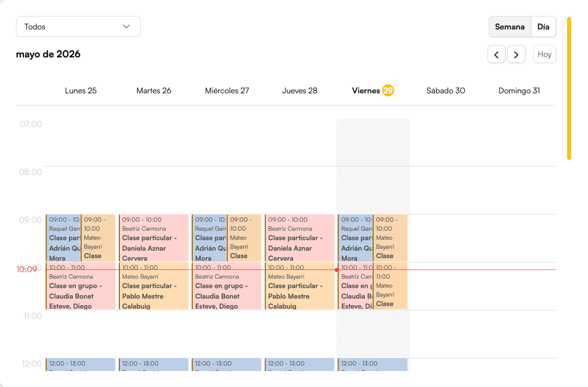588x387 pixels.
Task: Open Friday 10:00 Beatriz Clase en grupo
Action: click(355, 286)
